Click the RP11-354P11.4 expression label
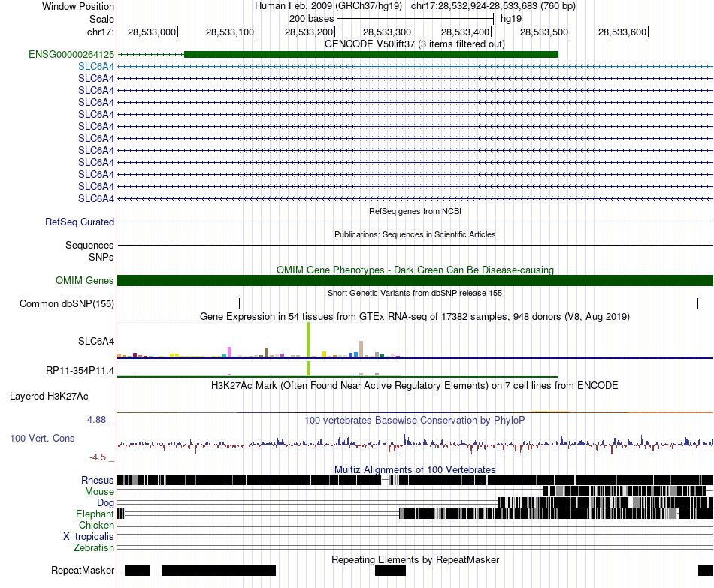This screenshot has width=714, height=588. pos(80,370)
